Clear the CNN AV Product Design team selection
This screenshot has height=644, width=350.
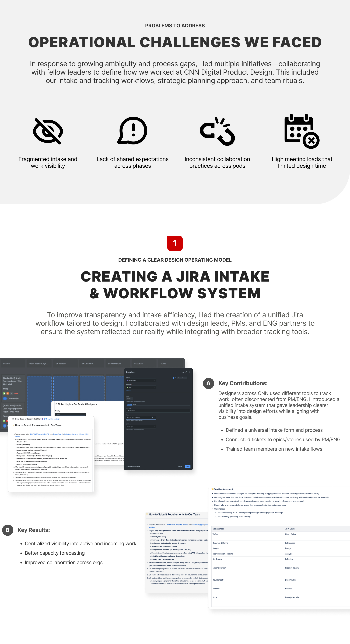tap(152, 418)
